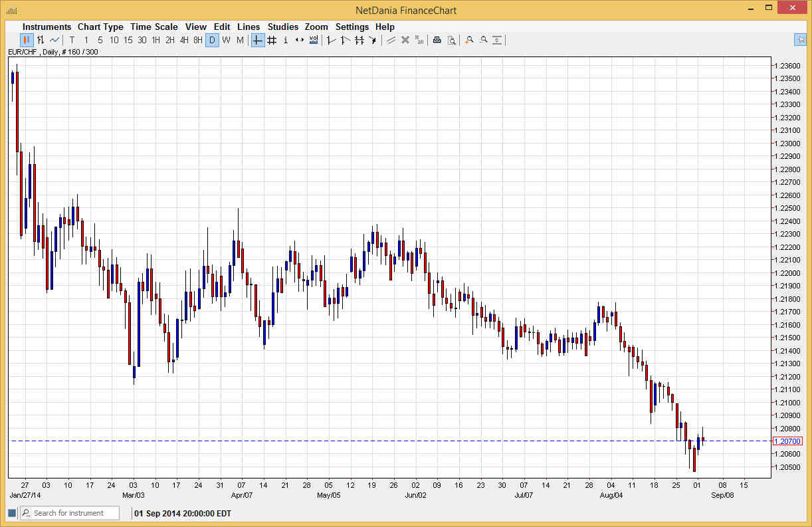The width and height of the screenshot is (812, 527).
Task: Enable the weekly (W) time scale
Action: tap(226, 41)
